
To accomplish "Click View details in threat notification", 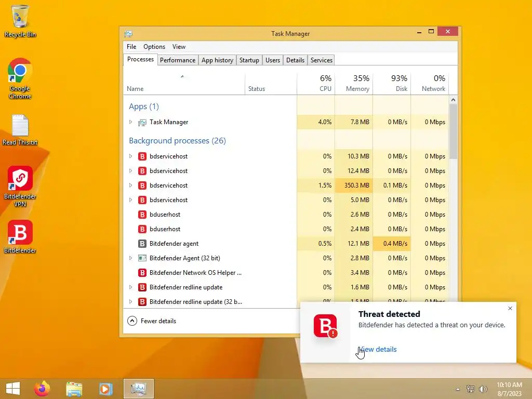I will click(x=378, y=350).
